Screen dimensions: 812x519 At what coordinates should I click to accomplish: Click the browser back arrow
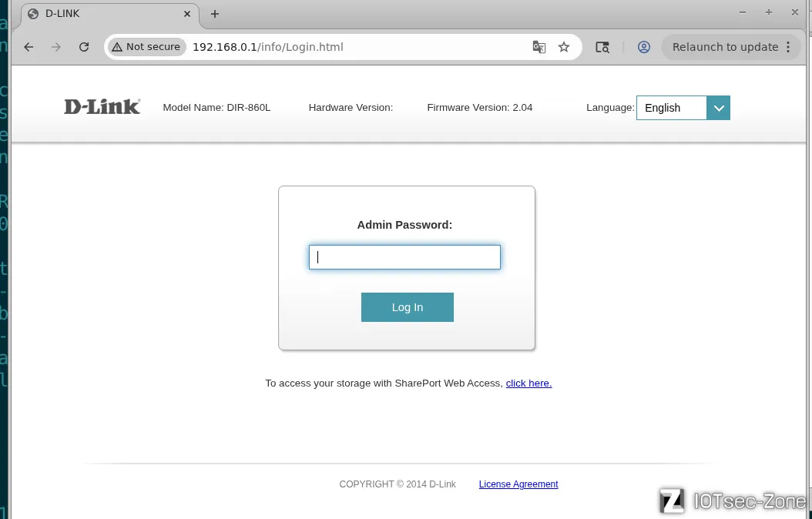[x=29, y=47]
